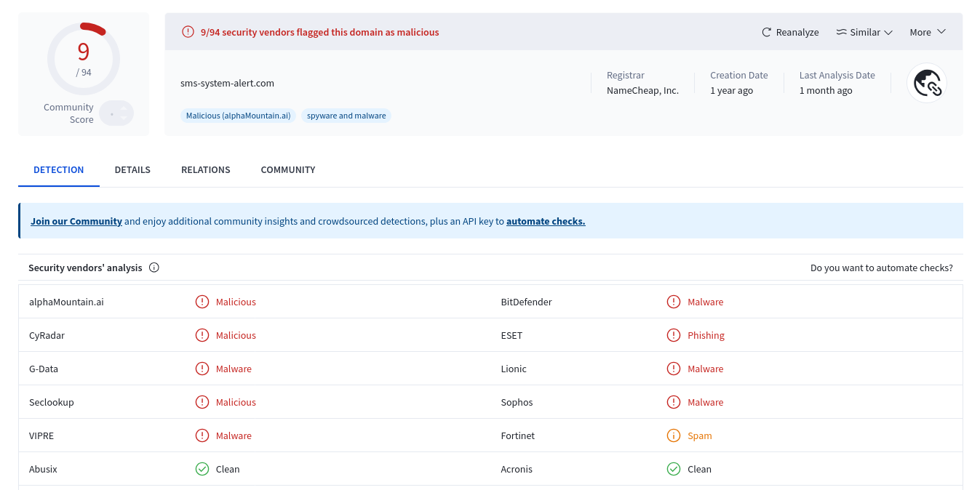
Task: Click the red detection score gauge
Action: 83,57
